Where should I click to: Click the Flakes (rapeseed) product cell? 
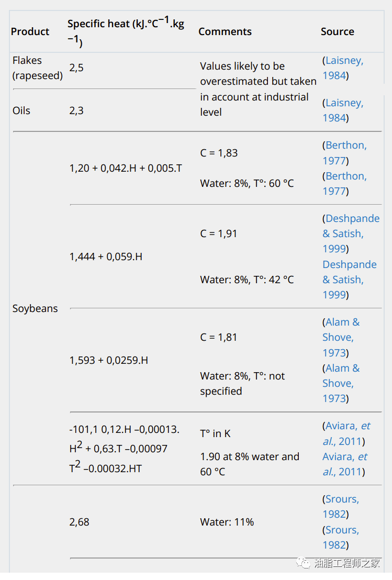37,68
